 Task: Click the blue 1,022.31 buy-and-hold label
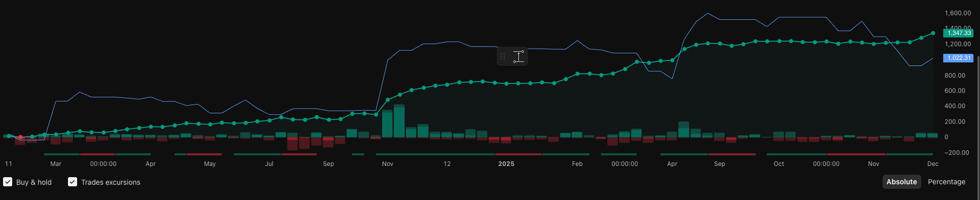coord(959,58)
